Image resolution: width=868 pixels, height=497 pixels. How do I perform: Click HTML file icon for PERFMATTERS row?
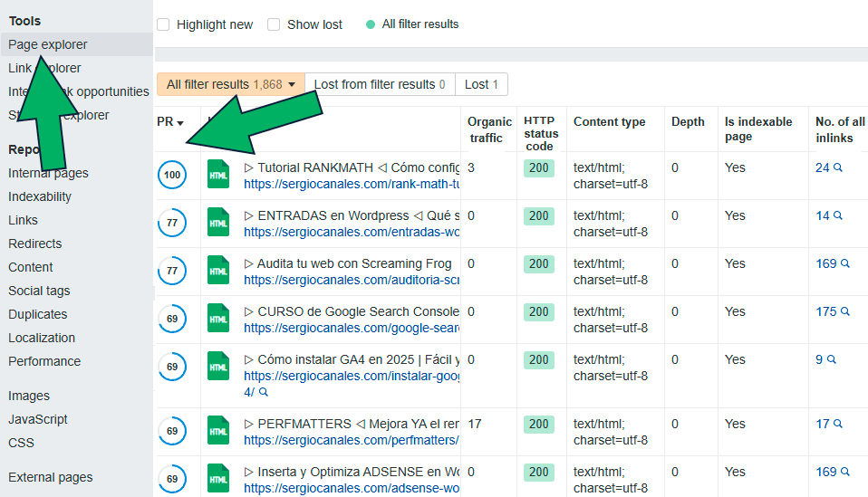coord(218,431)
